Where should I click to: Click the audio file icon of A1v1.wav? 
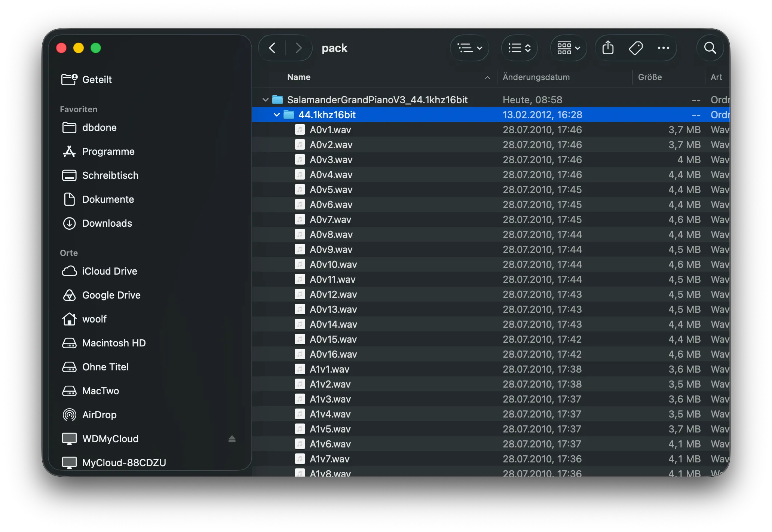pos(300,369)
